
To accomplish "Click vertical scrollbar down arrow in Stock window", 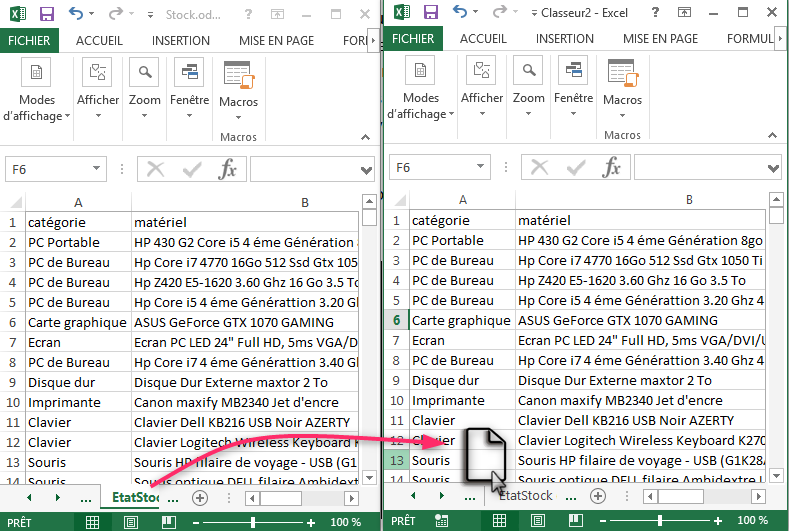I will tap(369, 477).
